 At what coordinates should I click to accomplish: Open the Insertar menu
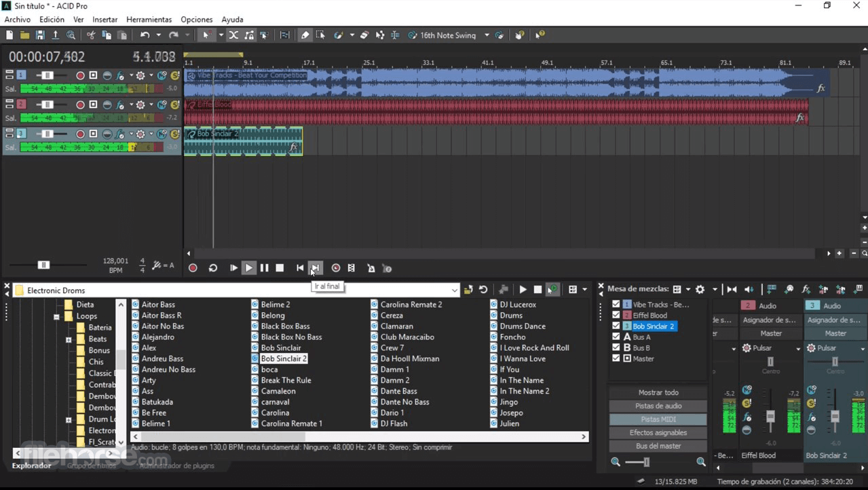[105, 20]
